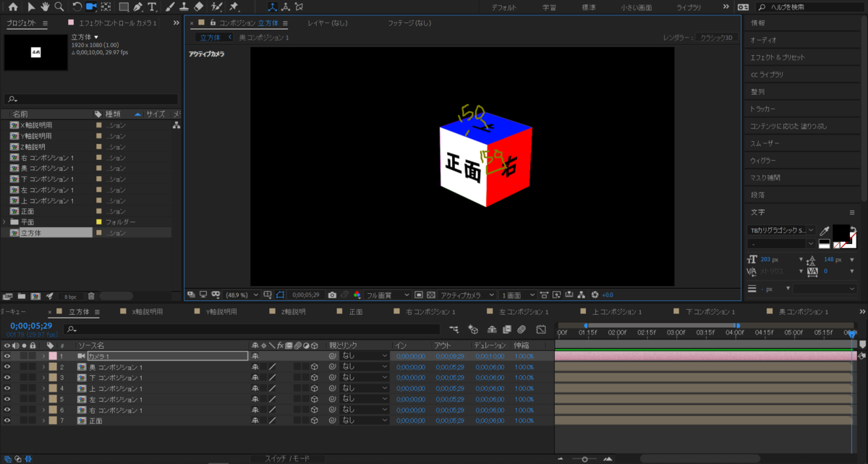Select the Eraser tool

[200, 7]
